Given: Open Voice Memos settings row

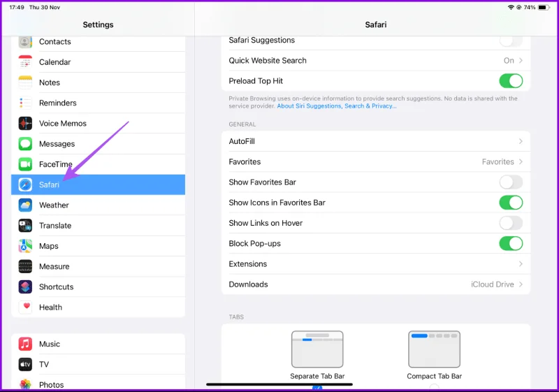Looking at the screenshot, I should click(98, 123).
